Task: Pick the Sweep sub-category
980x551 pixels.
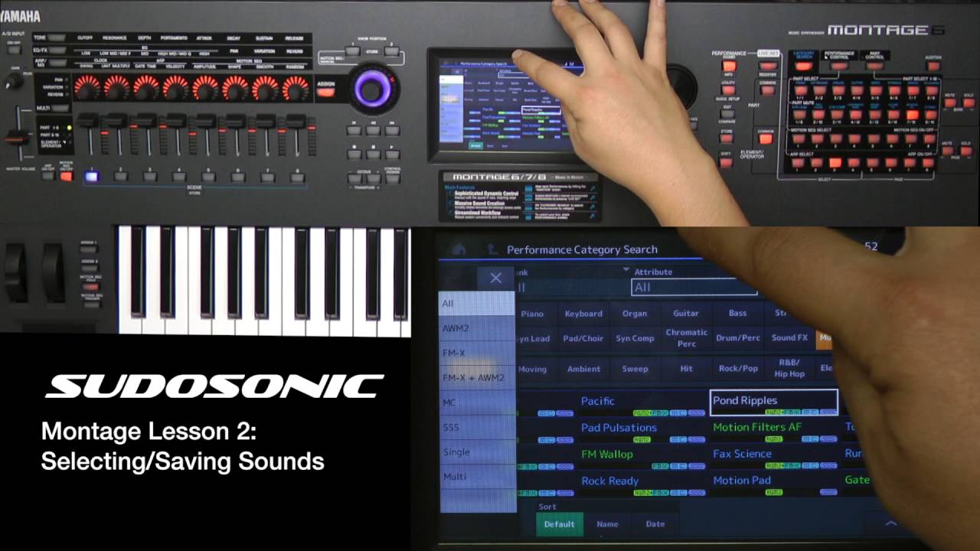Action: pyautogui.click(x=635, y=368)
